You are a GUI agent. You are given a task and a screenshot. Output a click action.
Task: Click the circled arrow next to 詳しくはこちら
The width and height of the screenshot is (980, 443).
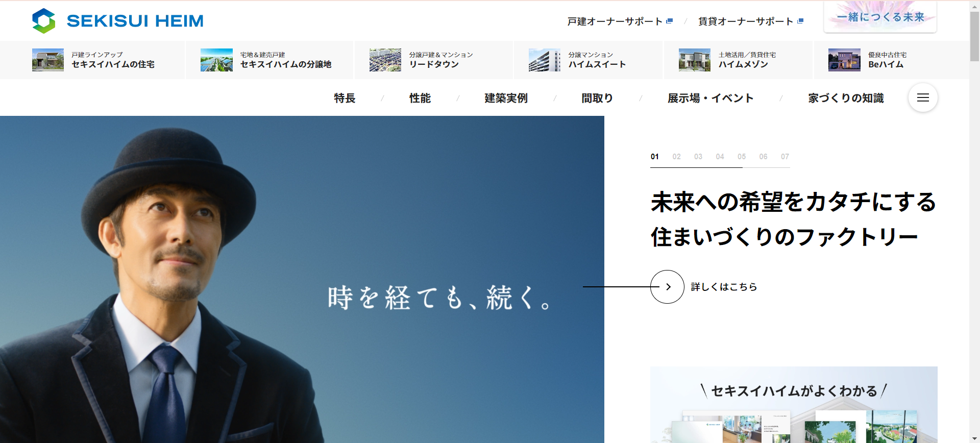[x=667, y=287]
